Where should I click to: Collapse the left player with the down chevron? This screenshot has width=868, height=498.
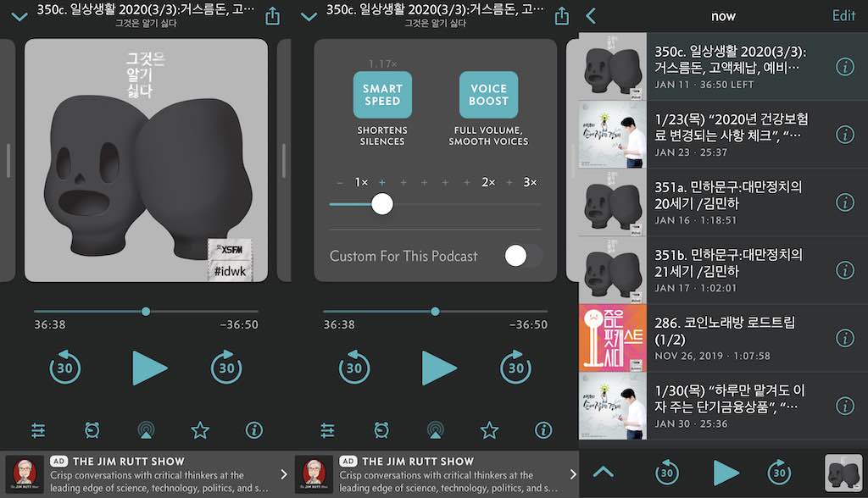19,16
